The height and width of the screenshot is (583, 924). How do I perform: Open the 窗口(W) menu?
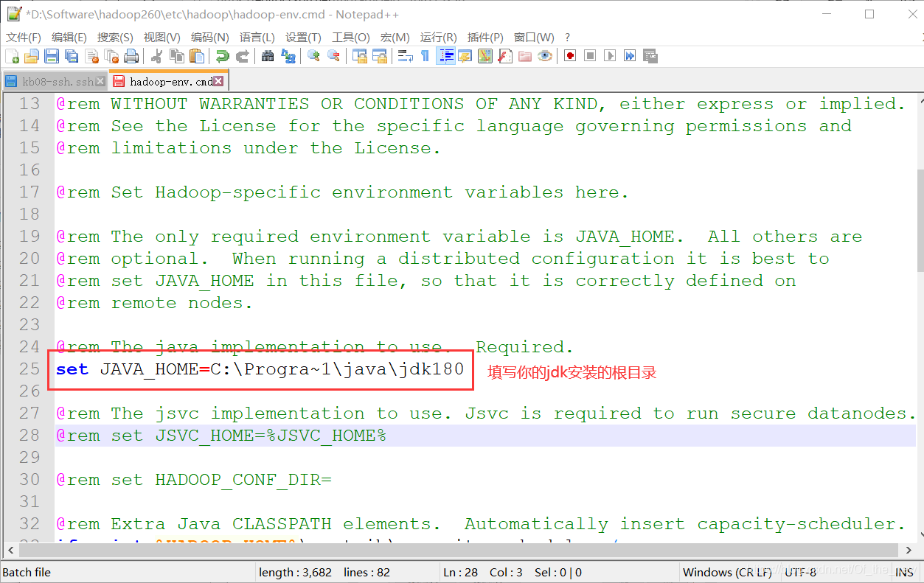click(534, 37)
